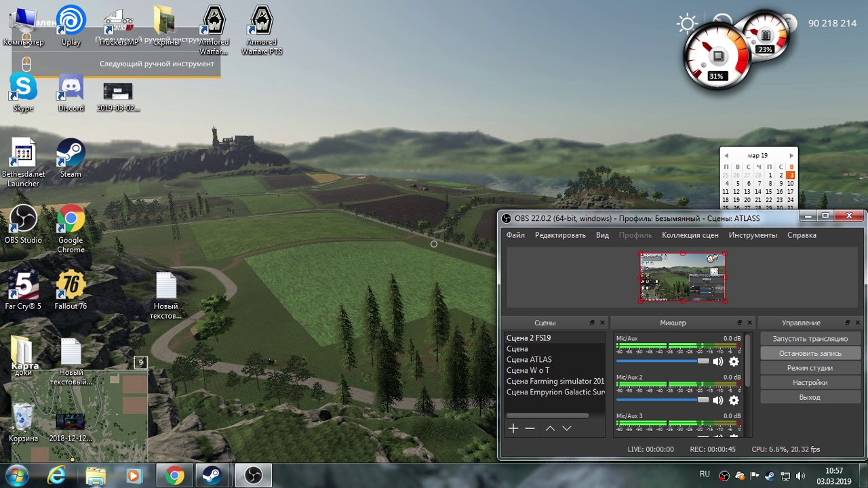Click the scenes list horizontal scrollbar

[x=547, y=415]
